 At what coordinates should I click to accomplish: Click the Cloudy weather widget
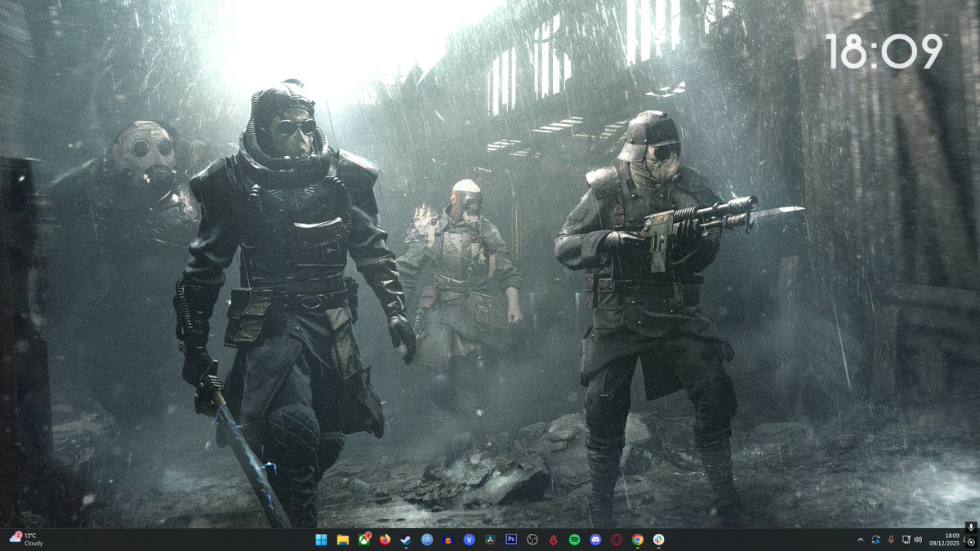click(x=24, y=540)
